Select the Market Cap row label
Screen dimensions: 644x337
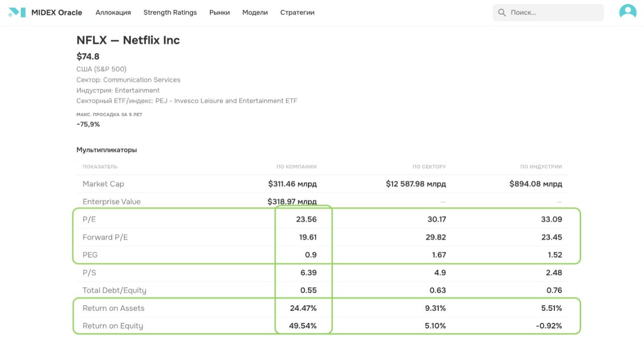[x=103, y=184]
